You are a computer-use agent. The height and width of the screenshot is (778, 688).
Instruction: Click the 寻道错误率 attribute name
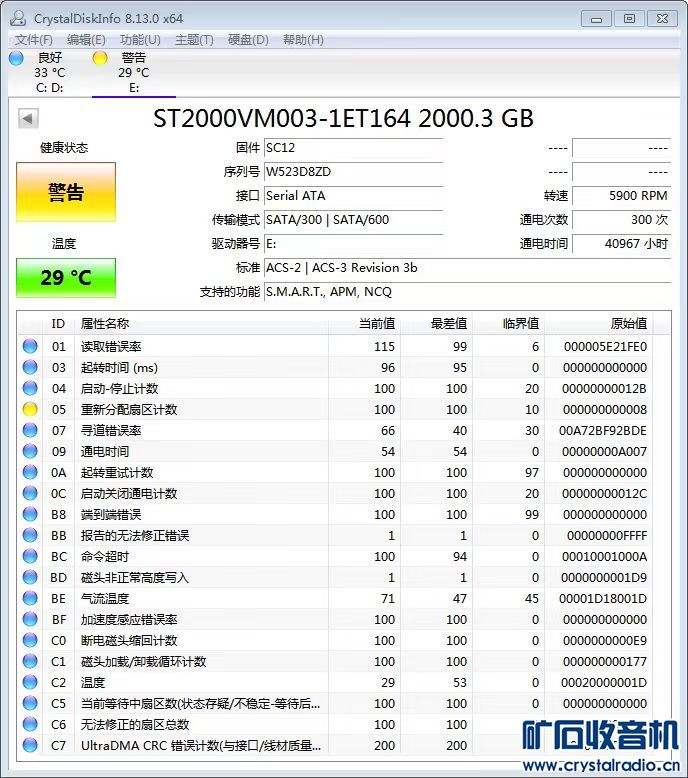[x=111, y=430]
